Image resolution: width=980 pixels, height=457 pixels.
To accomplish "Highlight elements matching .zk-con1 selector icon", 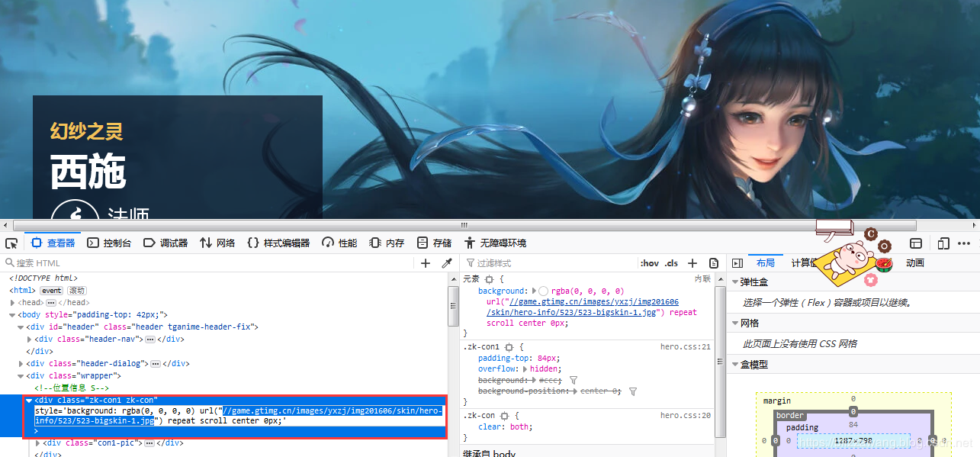I will (x=509, y=347).
